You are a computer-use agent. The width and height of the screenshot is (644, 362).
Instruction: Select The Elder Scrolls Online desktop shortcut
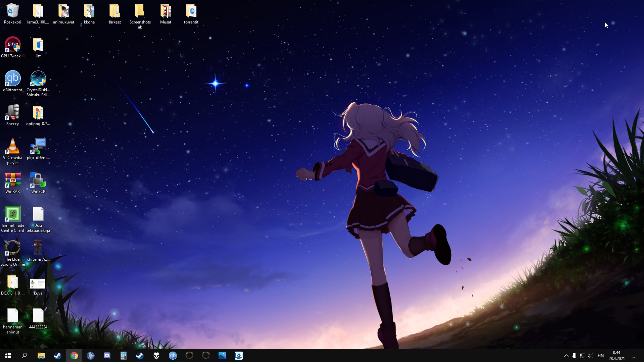12,253
